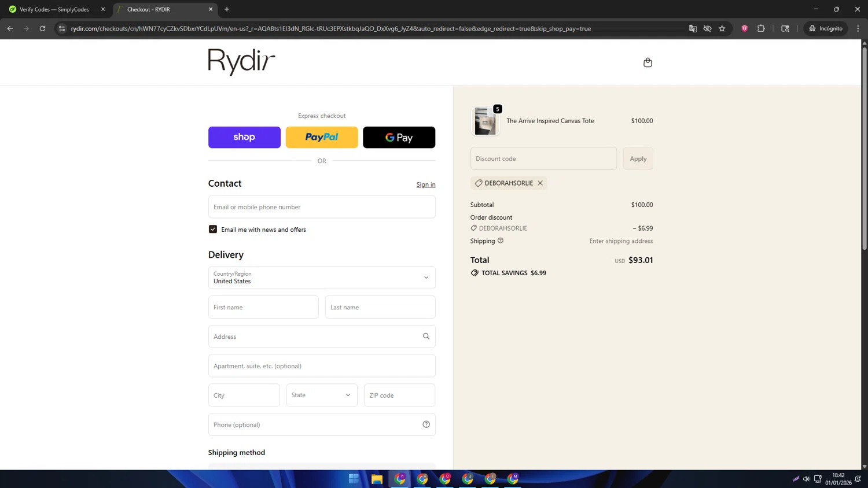The image size is (868, 488).
Task: Pay with the Shop Pay button
Action: (x=244, y=137)
